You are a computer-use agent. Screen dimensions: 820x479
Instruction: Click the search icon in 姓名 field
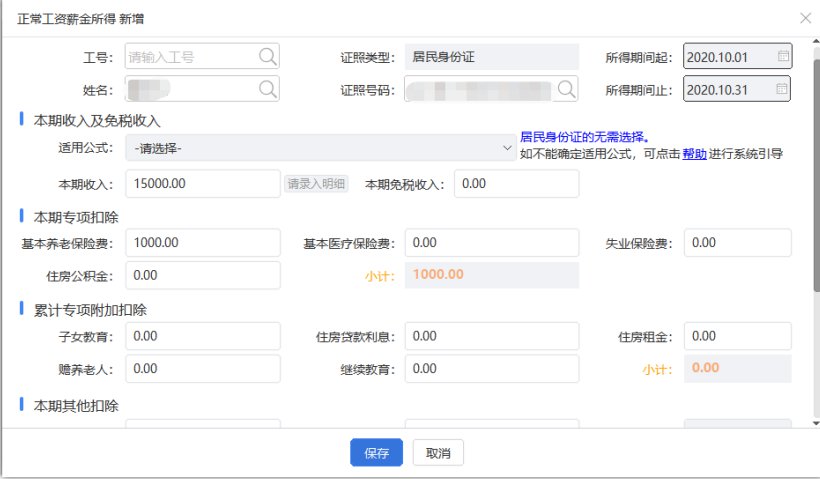click(x=267, y=90)
